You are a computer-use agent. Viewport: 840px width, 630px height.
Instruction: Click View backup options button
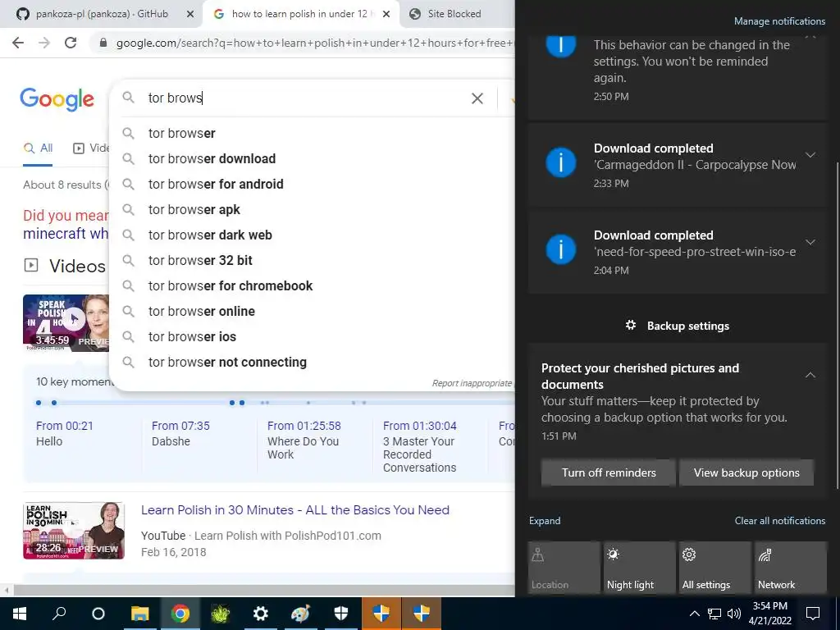[x=746, y=472]
